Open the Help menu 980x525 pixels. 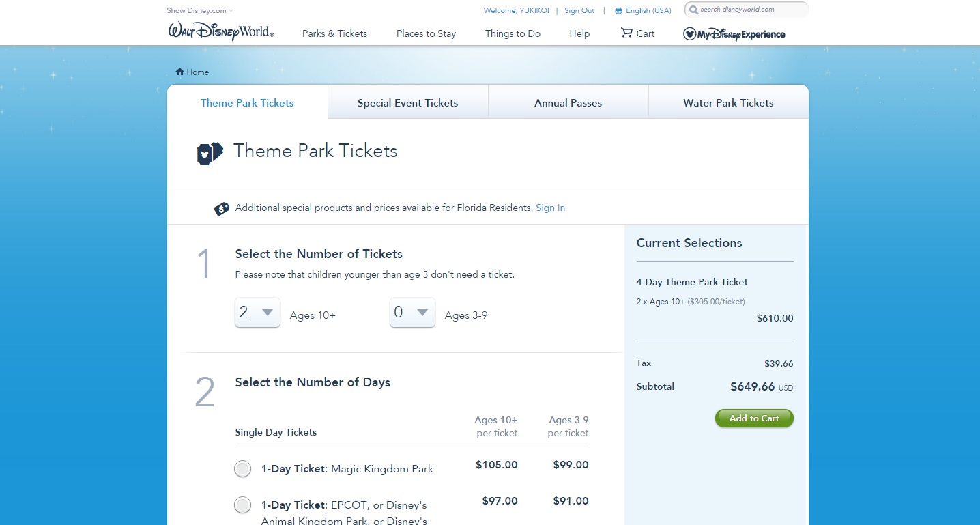coord(579,33)
